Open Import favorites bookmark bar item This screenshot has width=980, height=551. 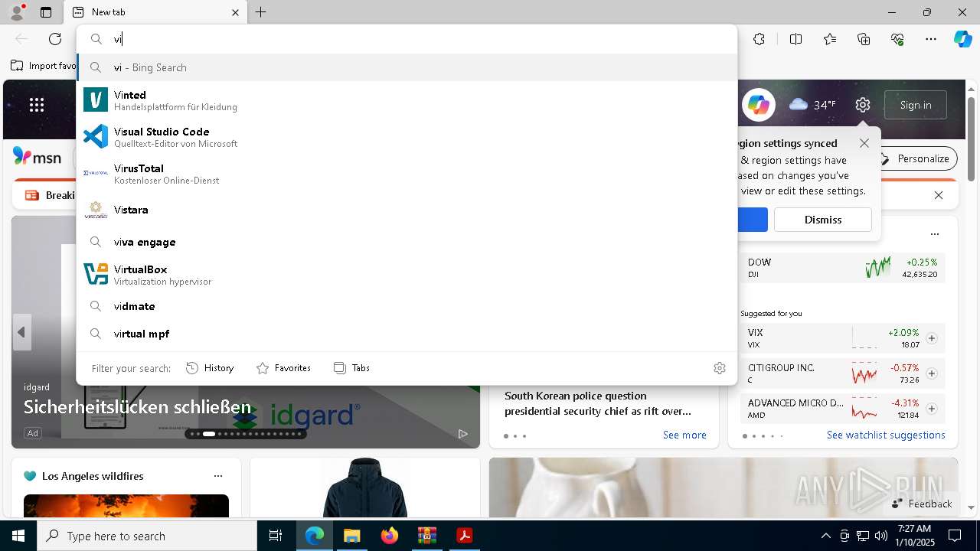44,66
